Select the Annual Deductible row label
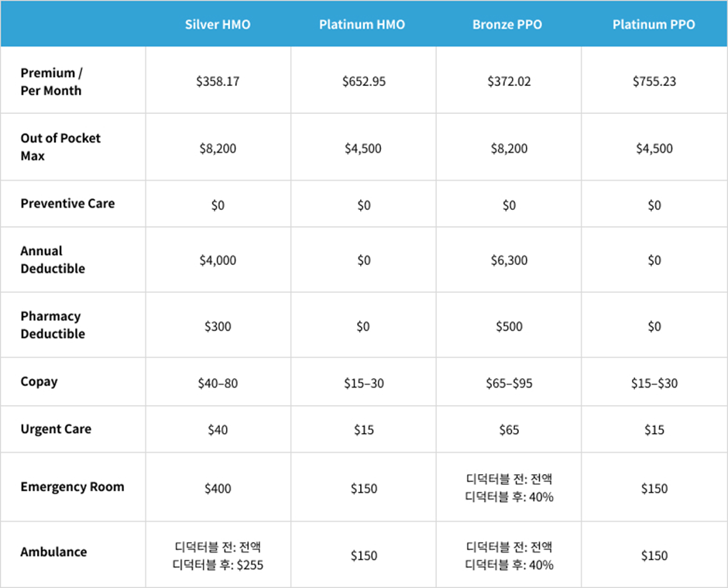The width and height of the screenshot is (728, 588). (53, 260)
